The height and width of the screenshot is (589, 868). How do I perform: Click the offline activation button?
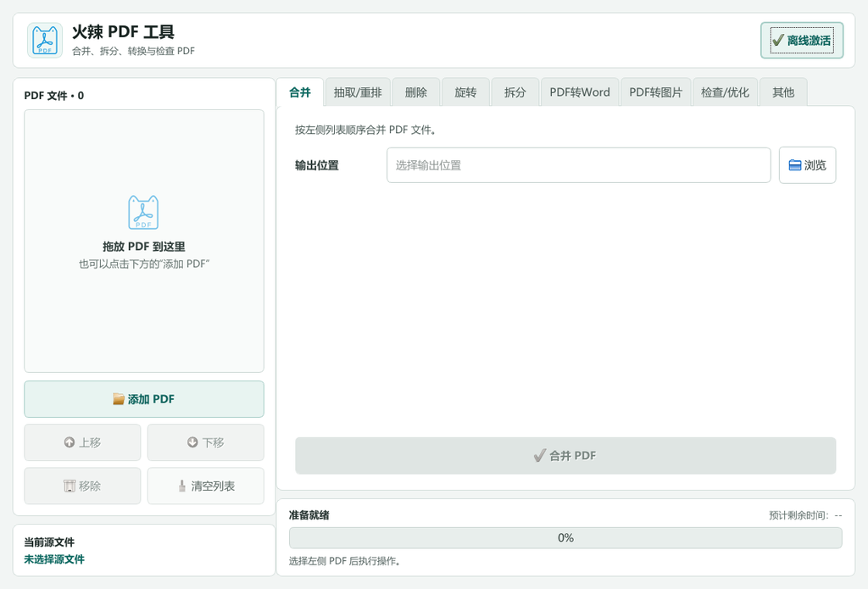(802, 41)
